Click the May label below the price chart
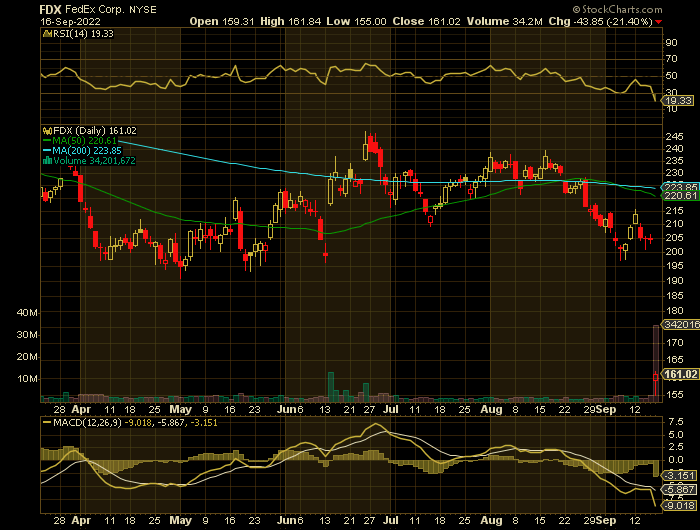The image size is (700, 530). coord(181,409)
